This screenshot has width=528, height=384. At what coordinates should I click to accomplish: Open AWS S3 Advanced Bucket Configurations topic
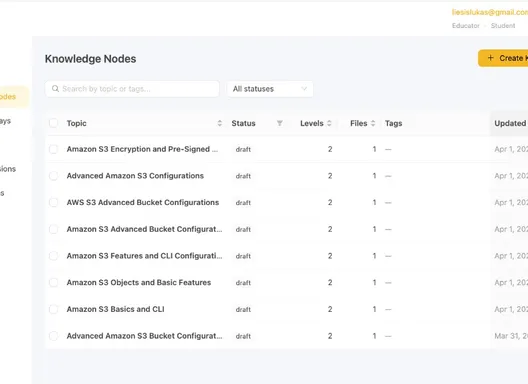coord(143,202)
